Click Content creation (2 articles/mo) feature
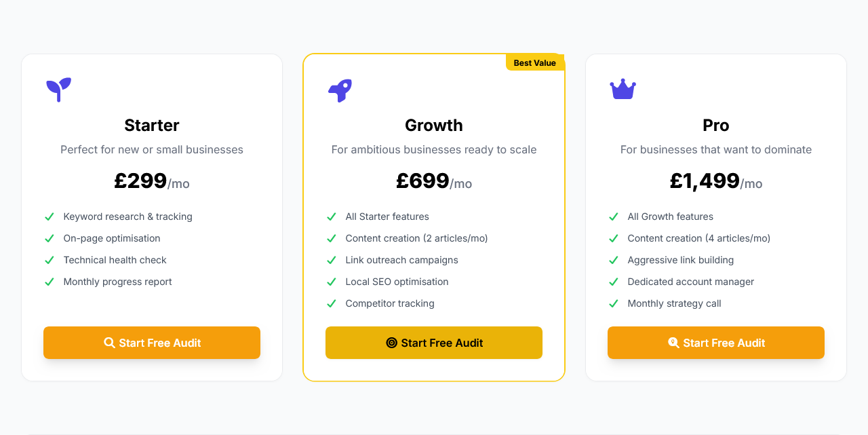868x435 pixels. pos(416,238)
